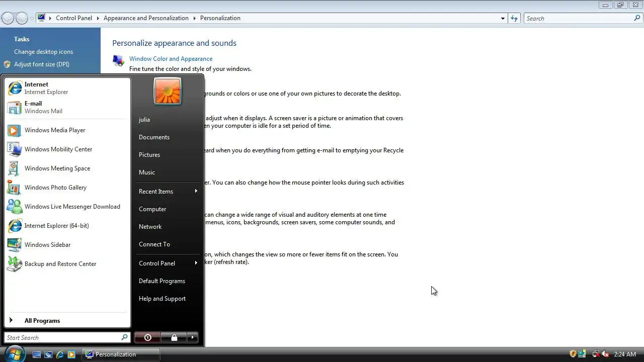Click the Windows Security shield tray icon
Image resolution: width=644 pixels, height=362 pixels.
pyautogui.click(x=573, y=354)
